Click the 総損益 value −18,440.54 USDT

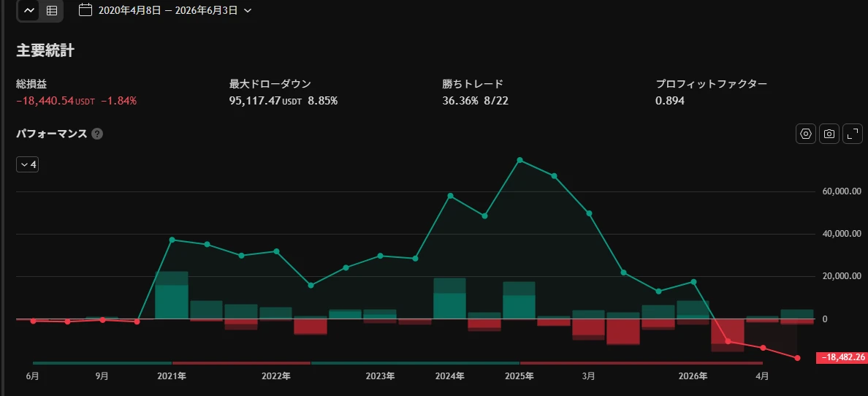click(x=56, y=101)
